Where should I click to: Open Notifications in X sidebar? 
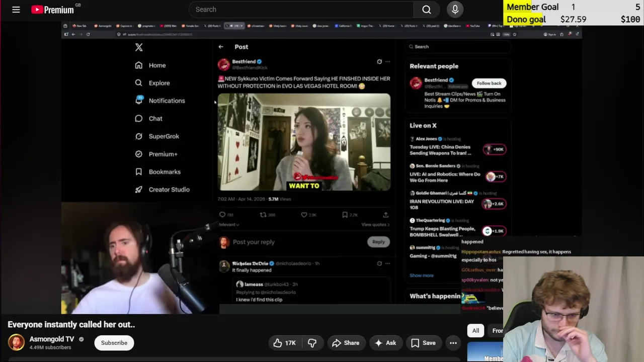[160, 101]
